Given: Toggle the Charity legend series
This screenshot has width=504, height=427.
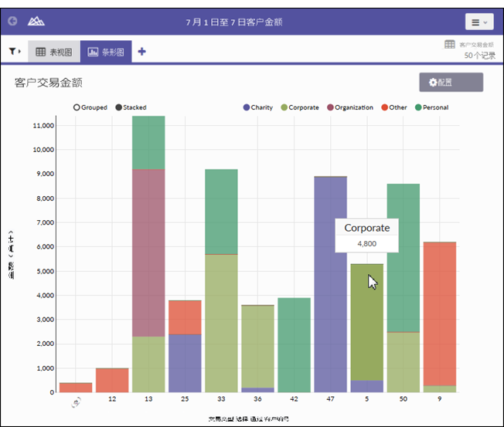Looking at the screenshot, I should 247,107.
